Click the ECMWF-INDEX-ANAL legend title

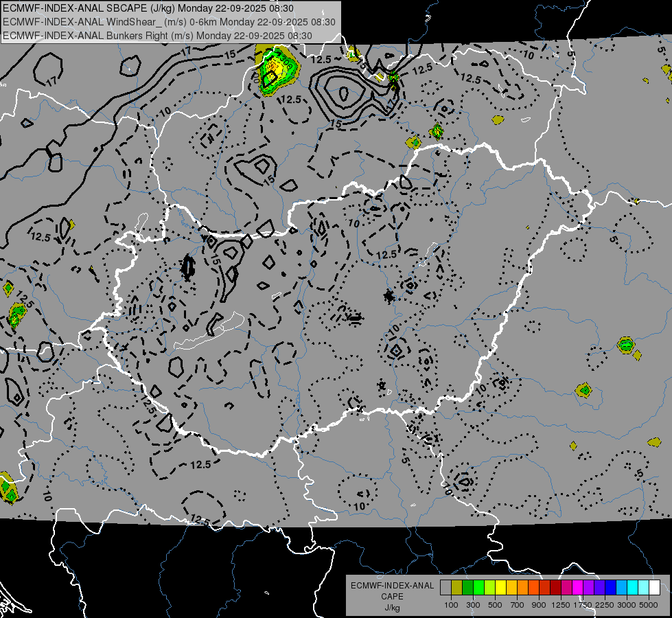[x=392, y=586]
